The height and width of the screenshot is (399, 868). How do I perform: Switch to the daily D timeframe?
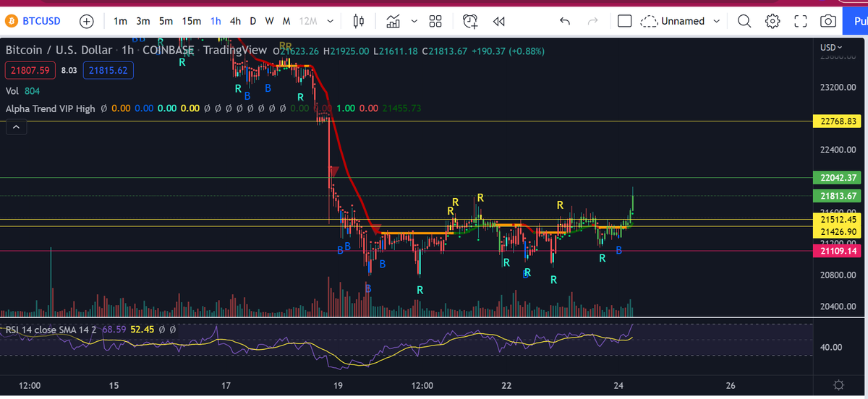click(253, 21)
